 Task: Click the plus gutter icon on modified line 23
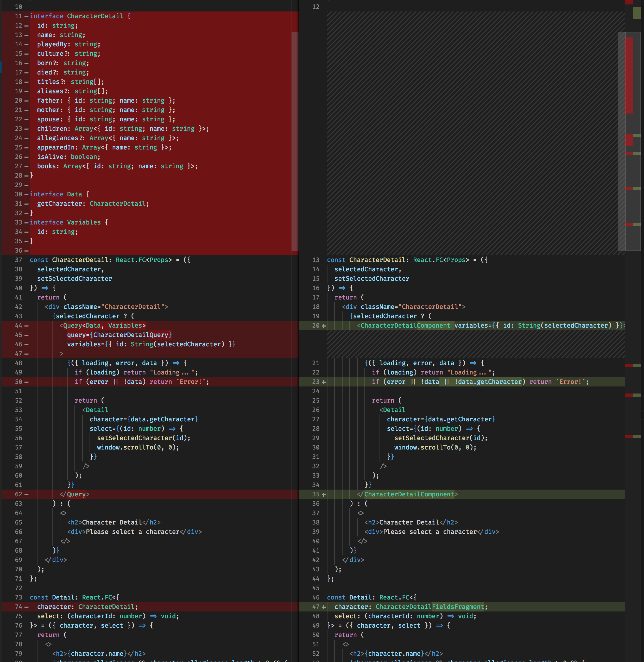point(324,382)
